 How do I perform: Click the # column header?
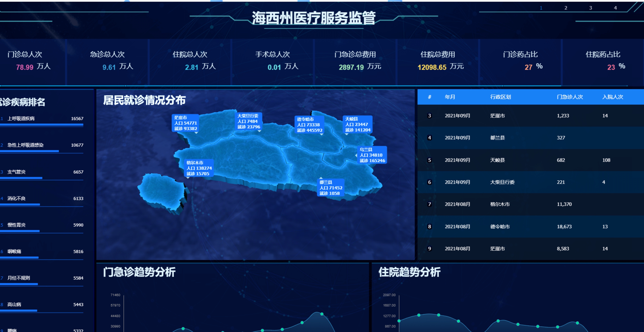(x=429, y=97)
